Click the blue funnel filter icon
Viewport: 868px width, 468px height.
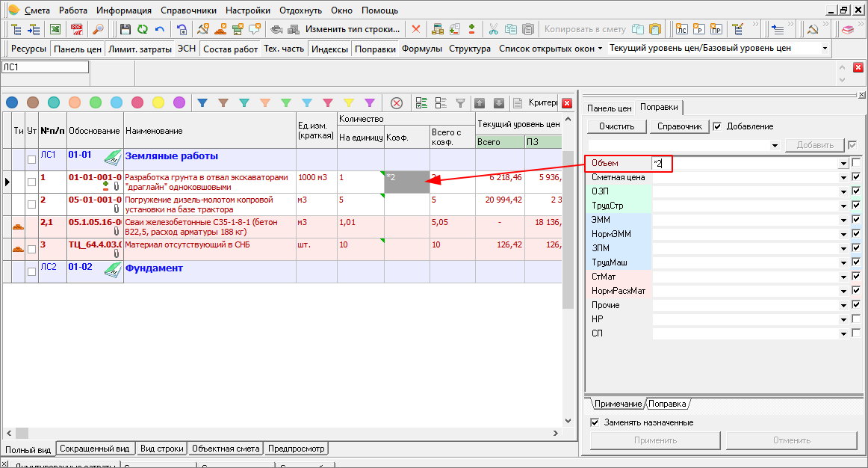click(x=202, y=102)
